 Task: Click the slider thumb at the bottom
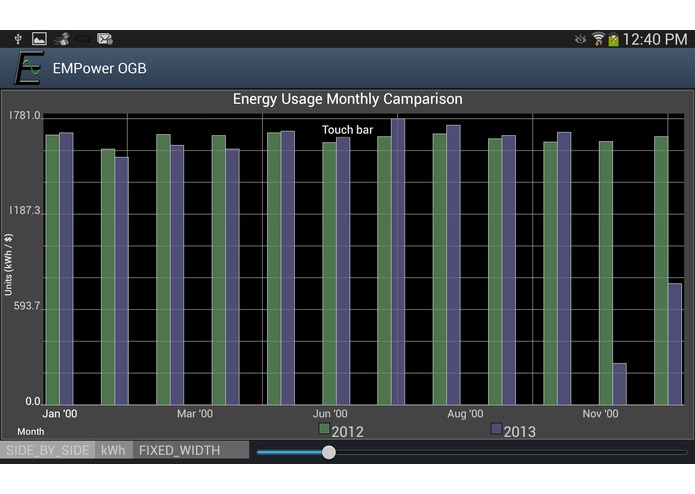[329, 452]
